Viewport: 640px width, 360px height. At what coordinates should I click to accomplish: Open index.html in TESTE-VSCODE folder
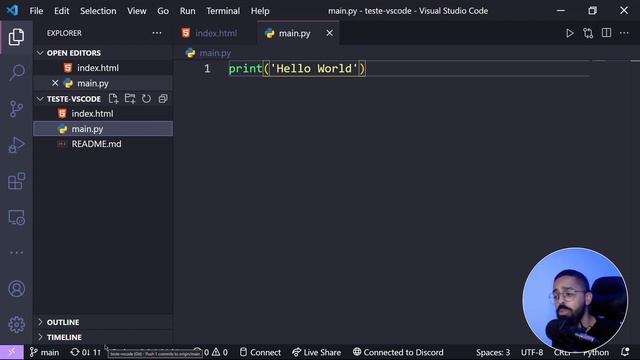(x=103, y=113)
